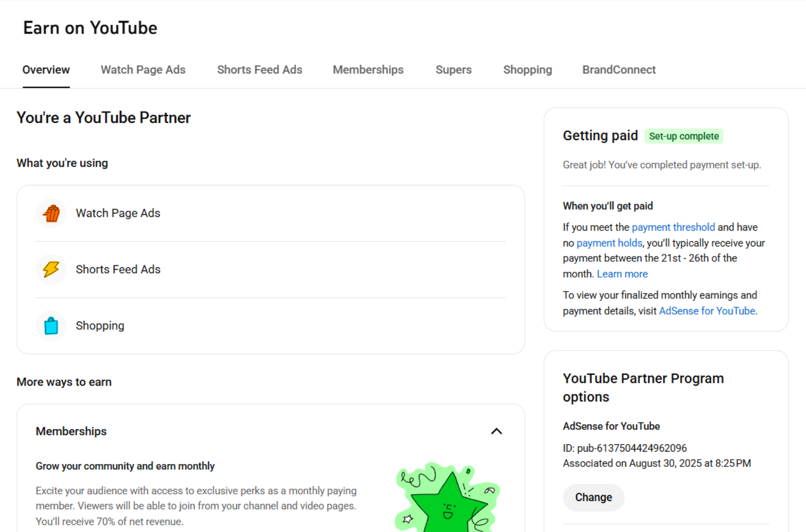Select the Overview tab

coord(46,70)
